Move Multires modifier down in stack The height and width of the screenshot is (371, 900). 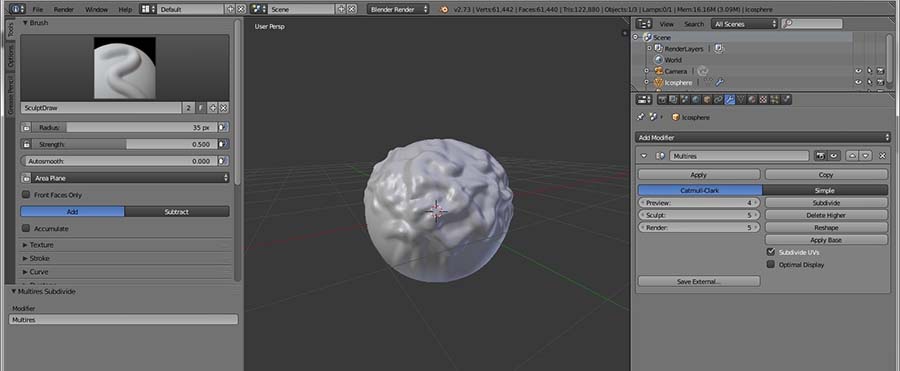pyautogui.click(x=866, y=156)
